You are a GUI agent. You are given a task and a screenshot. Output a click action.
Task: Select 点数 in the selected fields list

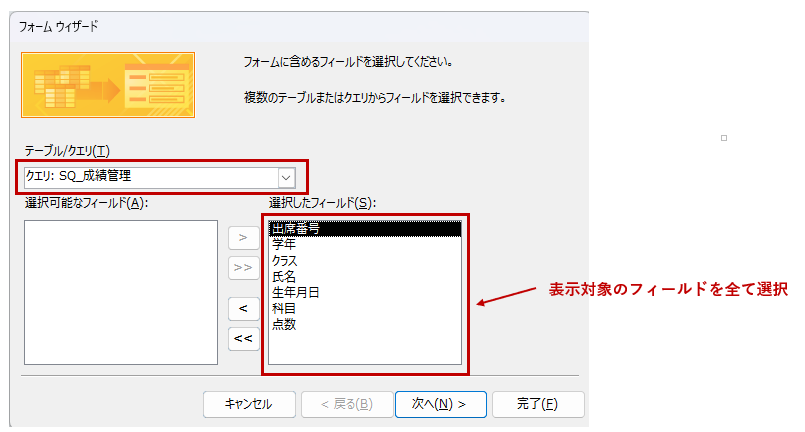283,325
